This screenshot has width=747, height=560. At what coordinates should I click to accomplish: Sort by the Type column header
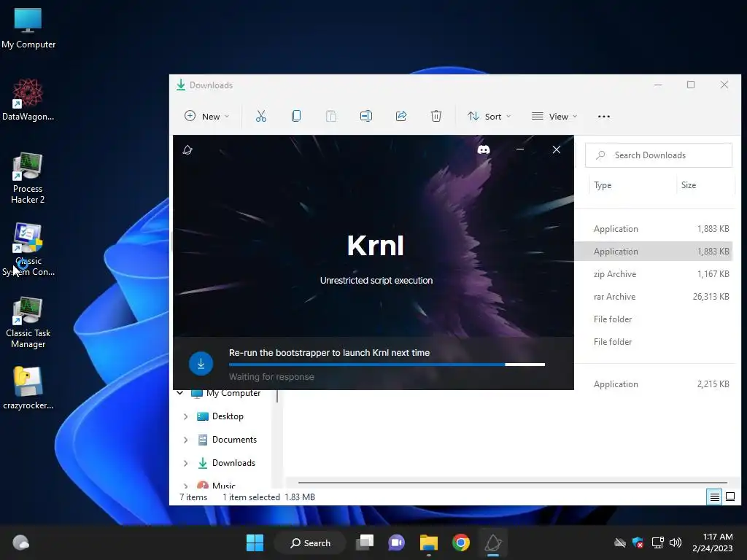click(x=603, y=185)
